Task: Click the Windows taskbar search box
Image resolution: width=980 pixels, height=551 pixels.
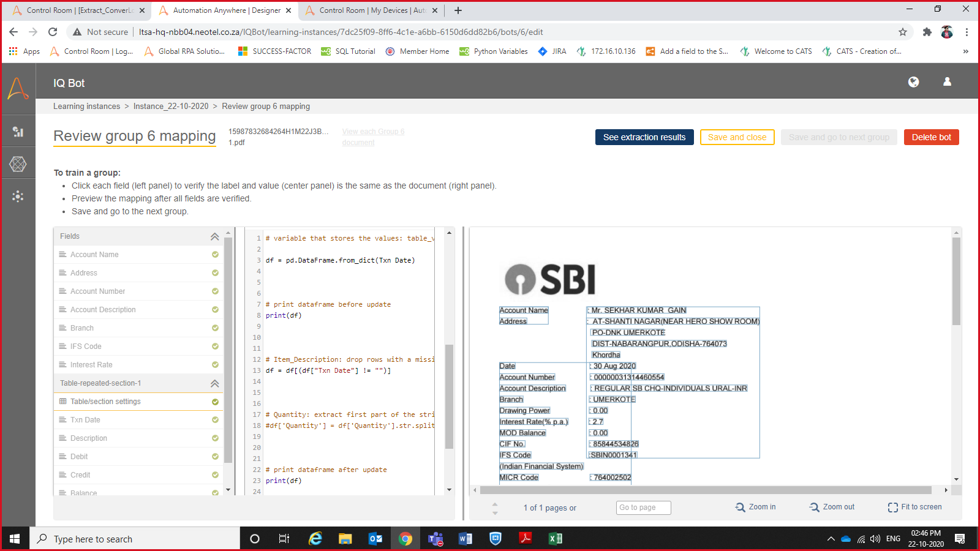Action: coord(135,539)
